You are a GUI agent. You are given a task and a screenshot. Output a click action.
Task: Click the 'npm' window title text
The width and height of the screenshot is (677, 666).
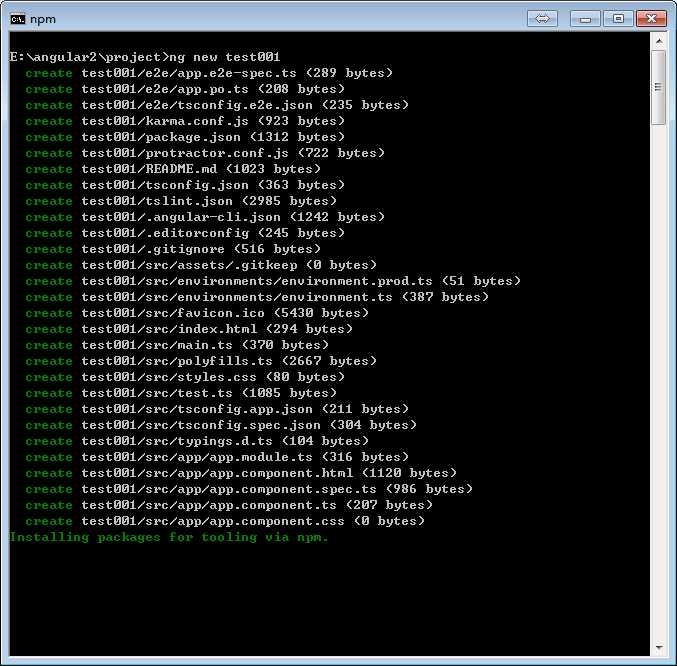(x=43, y=19)
